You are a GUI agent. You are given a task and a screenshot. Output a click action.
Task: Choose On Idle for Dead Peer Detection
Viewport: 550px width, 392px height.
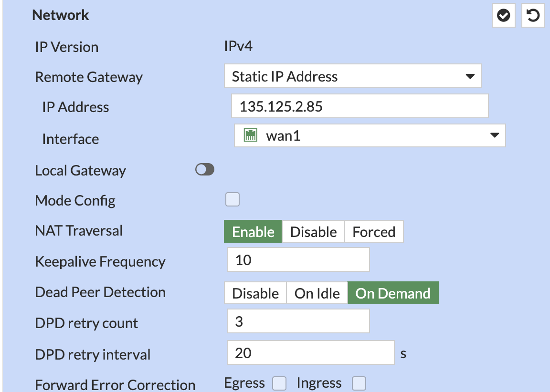(317, 293)
